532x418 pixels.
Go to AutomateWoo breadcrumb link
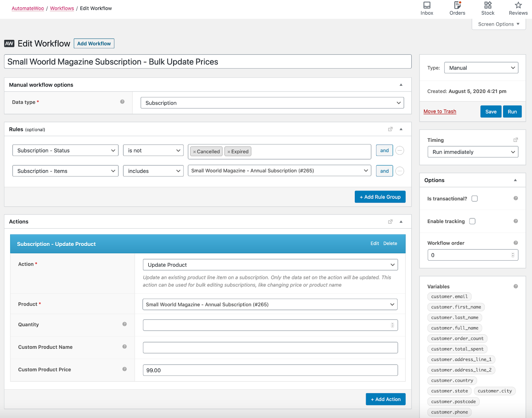[28, 8]
